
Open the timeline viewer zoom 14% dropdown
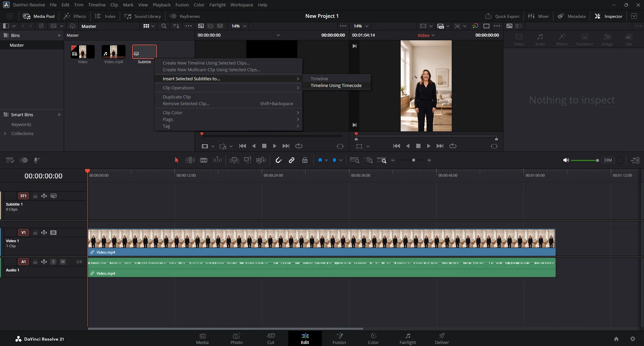tap(361, 26)
